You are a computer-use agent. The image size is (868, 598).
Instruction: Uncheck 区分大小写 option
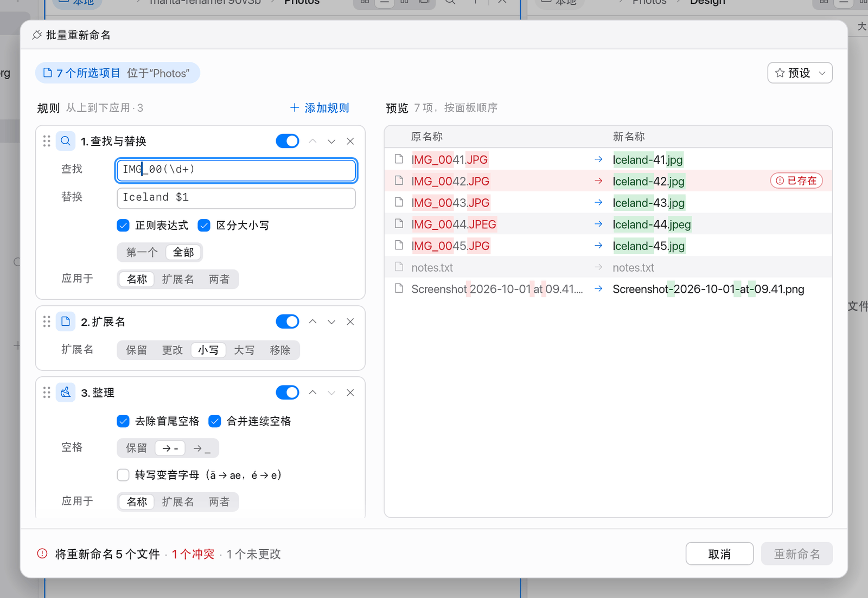[204, 225]
